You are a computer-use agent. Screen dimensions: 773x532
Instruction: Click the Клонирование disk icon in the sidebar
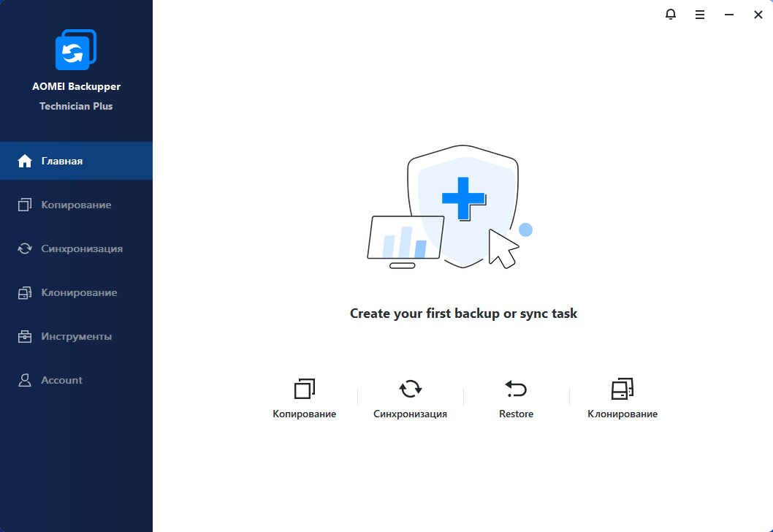pos(25,292)
